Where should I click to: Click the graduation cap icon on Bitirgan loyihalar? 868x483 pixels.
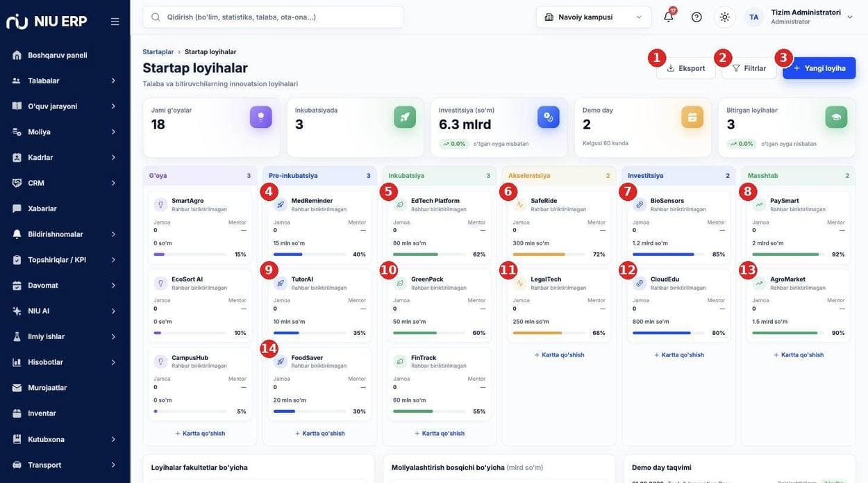[836, 117]
